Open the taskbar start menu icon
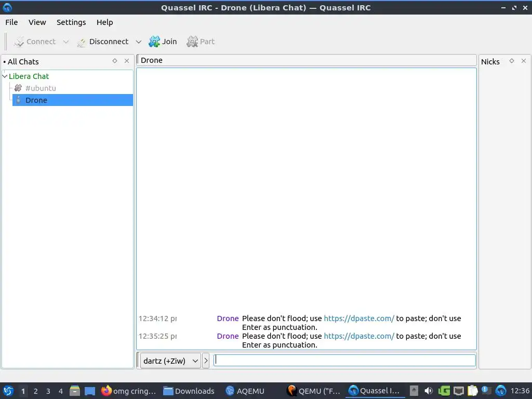 [8, 391]
